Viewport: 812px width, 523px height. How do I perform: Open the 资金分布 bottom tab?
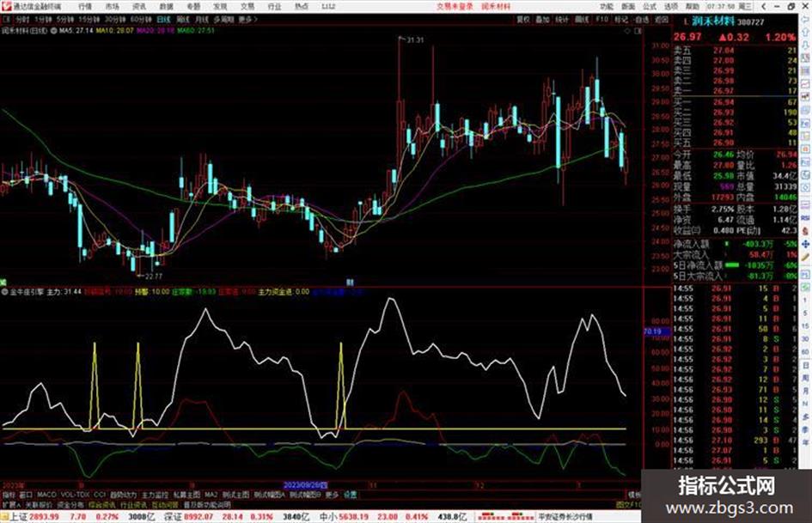pos(70,505)
